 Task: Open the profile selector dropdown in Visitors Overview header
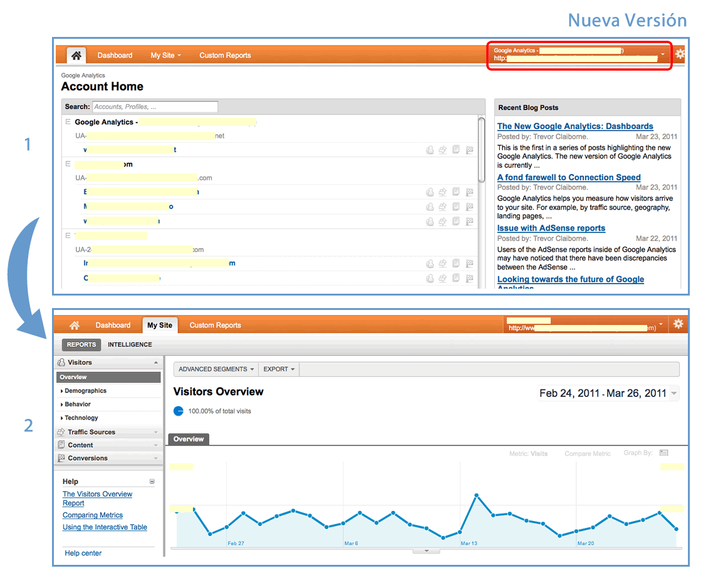point(661,324)
